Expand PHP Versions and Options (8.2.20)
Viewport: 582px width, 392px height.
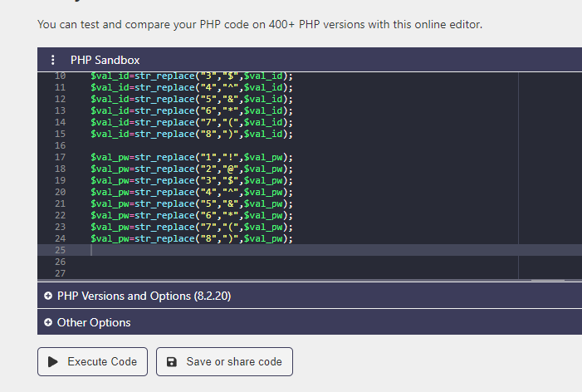[x=310, y=296]
